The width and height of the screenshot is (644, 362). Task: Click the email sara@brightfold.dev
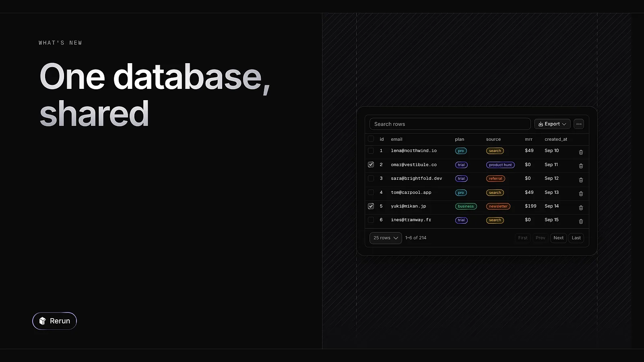pyautogui.click(x=416, y=178)
